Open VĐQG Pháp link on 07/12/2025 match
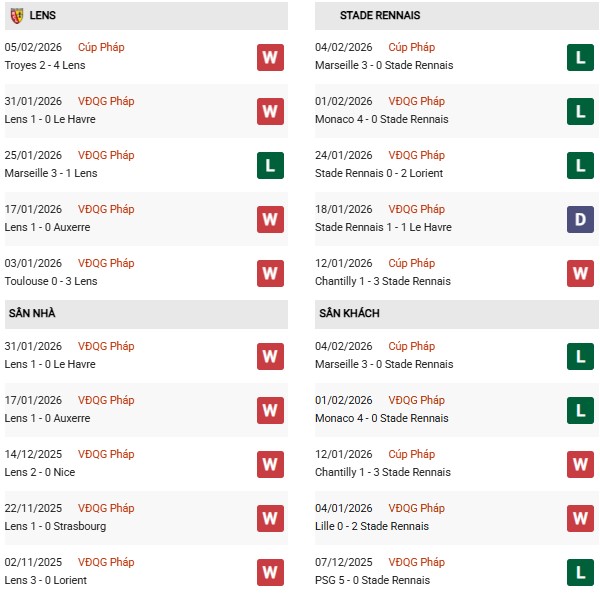Viewport: 600px width, 595px height. (x=416, y=562)
